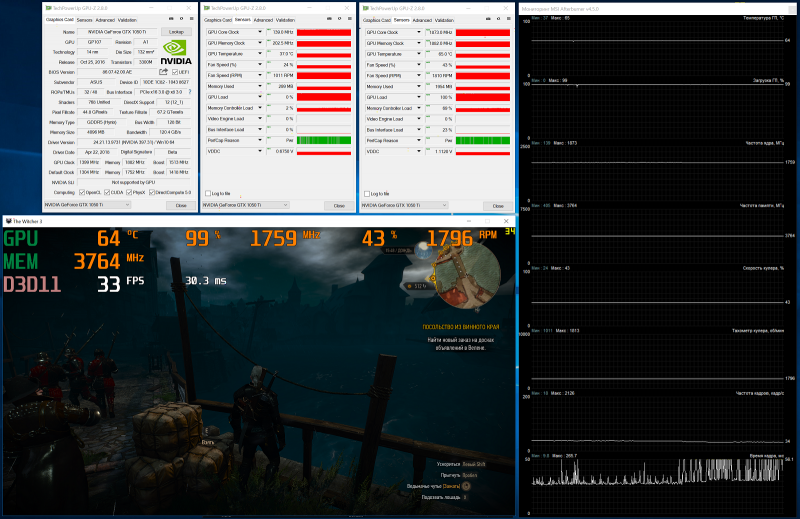Open Advanced tab in GPU-Z window reading 1873.0 MHz

[422, 20]
